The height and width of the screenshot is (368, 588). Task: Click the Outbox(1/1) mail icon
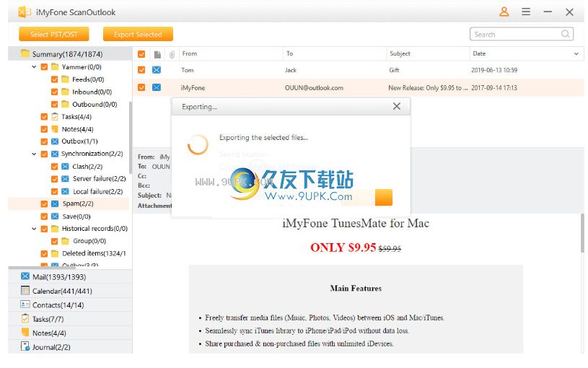click(55, 141)
